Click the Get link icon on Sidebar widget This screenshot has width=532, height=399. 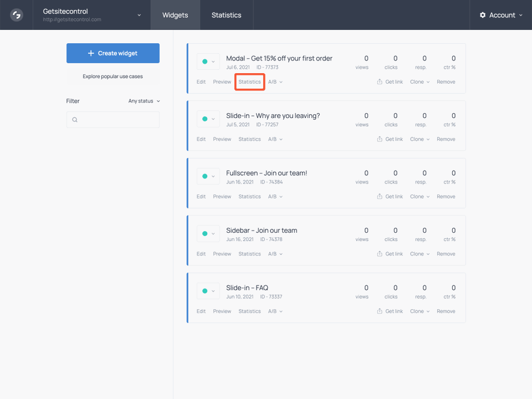(x=378, y=253)
